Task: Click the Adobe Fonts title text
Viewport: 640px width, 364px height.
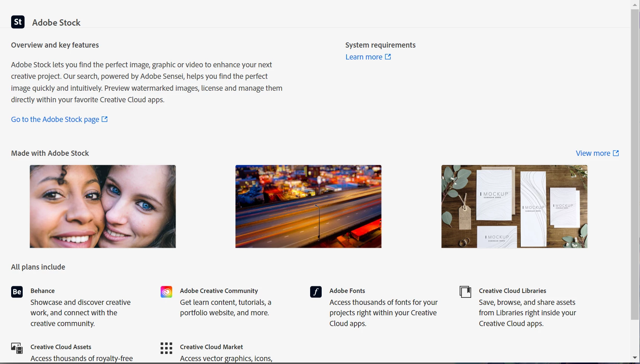Action: tap(347, 291)
